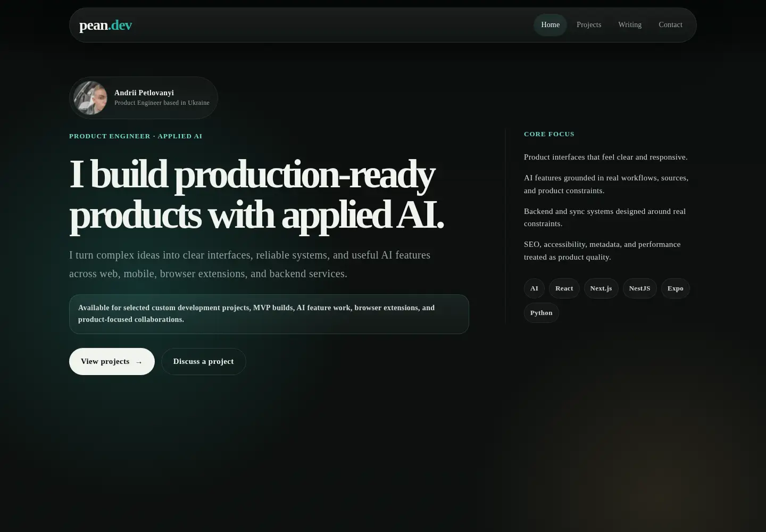The height and width of the screenshot is (532, 766).
Task: Click the CORE FOCUS heading
Action: pyautogui.click(x=549, y=134)
